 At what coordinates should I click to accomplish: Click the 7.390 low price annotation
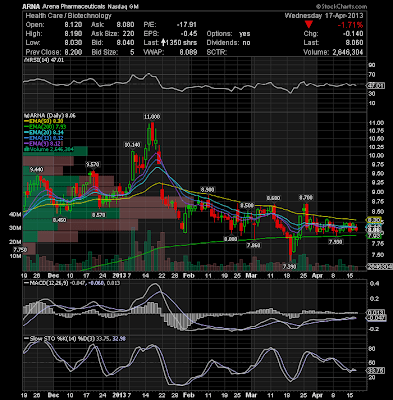click(289, 267)
